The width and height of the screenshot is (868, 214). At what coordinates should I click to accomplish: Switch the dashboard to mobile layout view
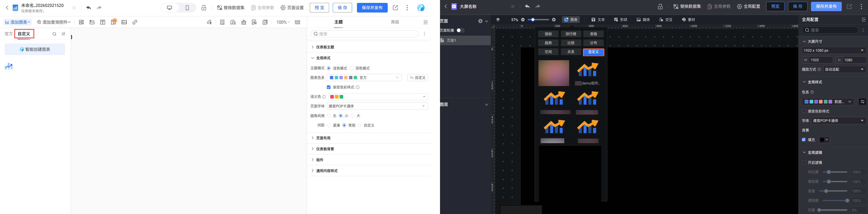(187, 8)
